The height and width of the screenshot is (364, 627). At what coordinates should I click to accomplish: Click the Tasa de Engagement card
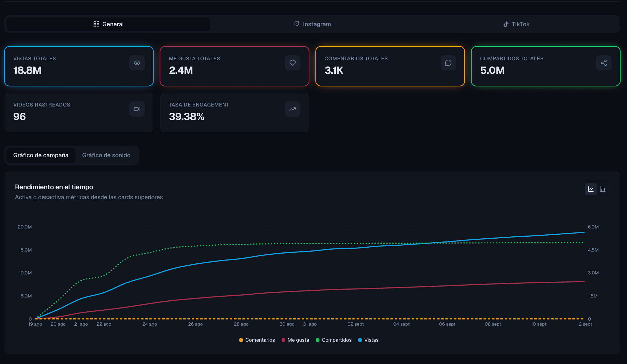click(x=235, y=112)
